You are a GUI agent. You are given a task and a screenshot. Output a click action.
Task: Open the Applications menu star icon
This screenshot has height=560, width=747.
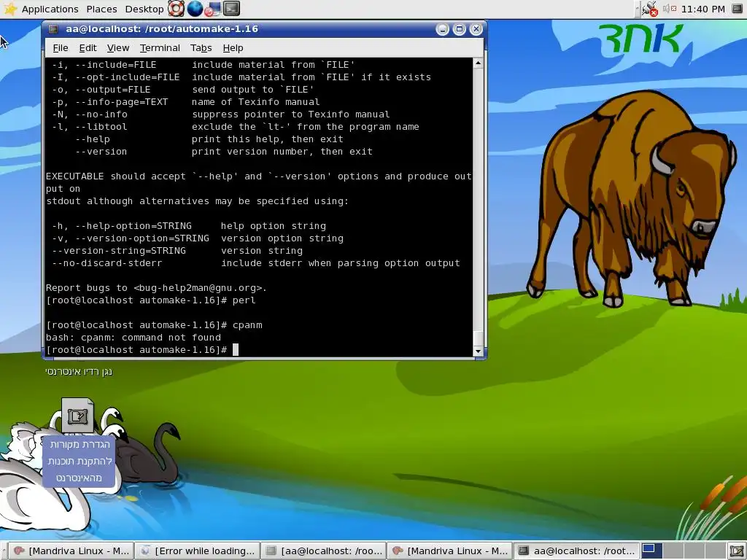point(9,9)
